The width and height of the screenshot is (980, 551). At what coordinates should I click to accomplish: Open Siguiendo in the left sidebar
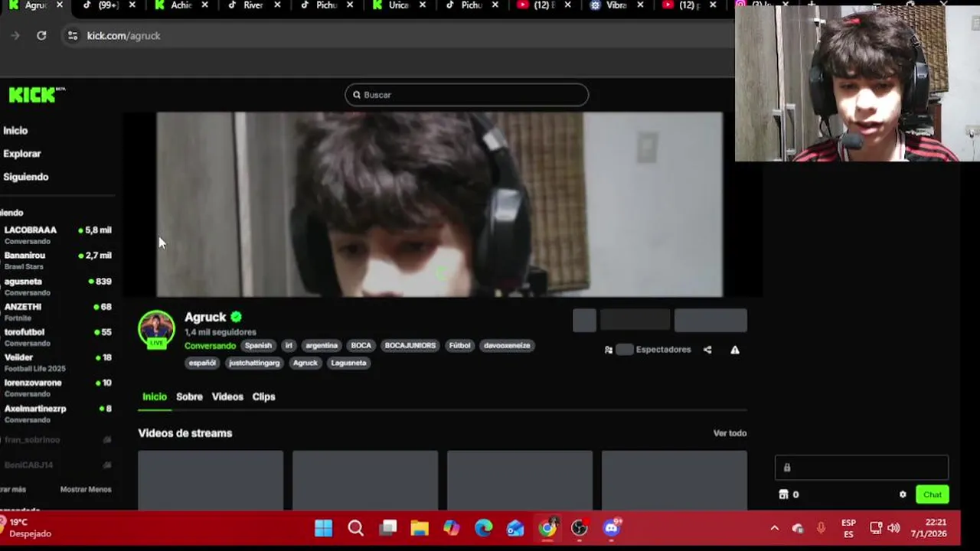pos(25,177)
